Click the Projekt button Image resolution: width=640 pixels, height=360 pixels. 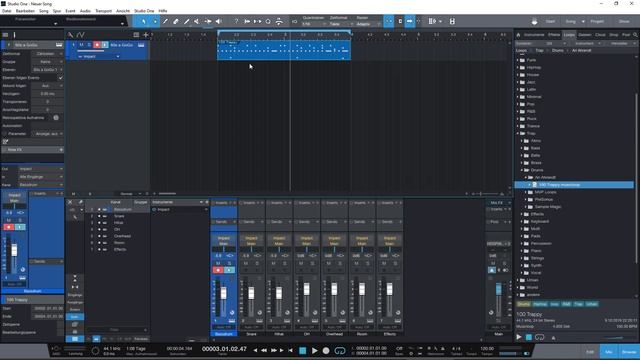click(x=597, y=21)
